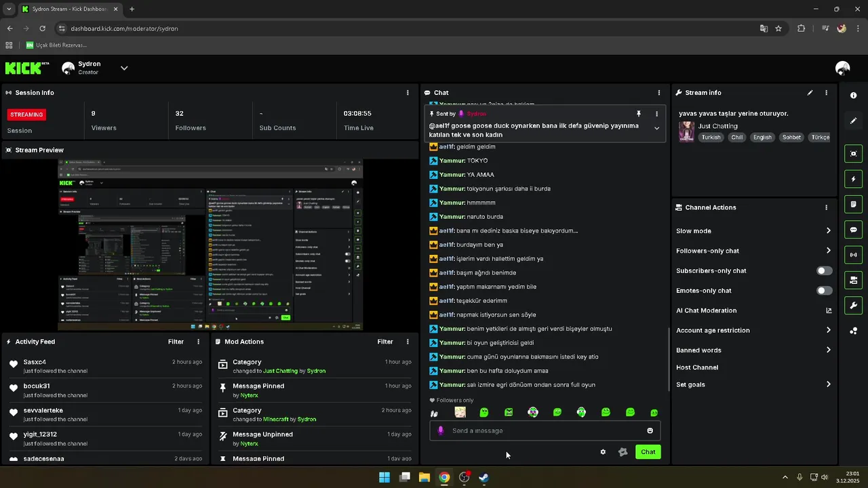Toggle the channel actions widget icon in sidebar

[x=853, y=280]
